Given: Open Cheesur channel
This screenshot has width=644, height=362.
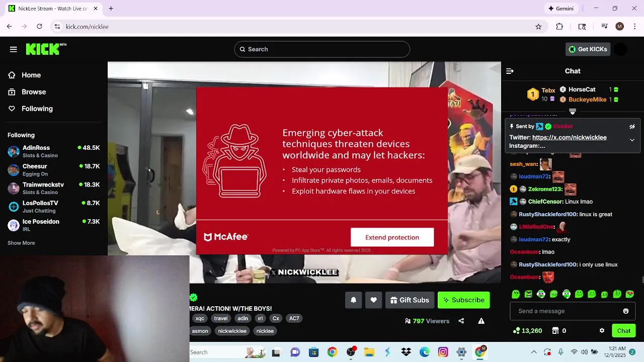Looking at the screenshot, I should (x=54, y=170).
